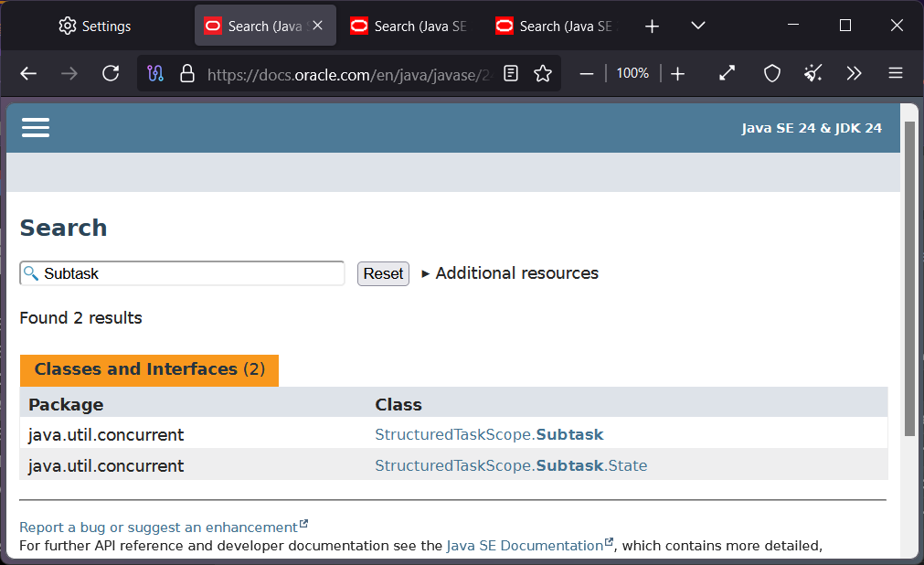Open the shield protection icon
Image resolution: width=924 pixels, height=565 pixels.
[x=772, y=73]
